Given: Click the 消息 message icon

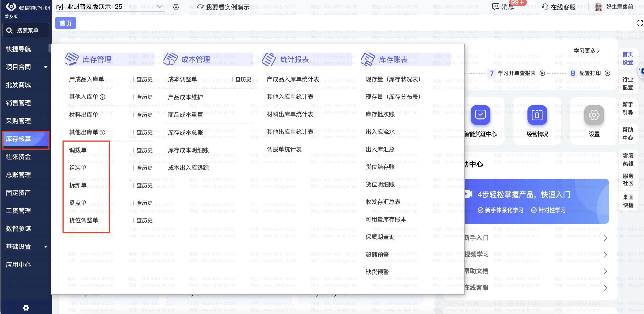Looking at the screenshot, I should 495,7.
